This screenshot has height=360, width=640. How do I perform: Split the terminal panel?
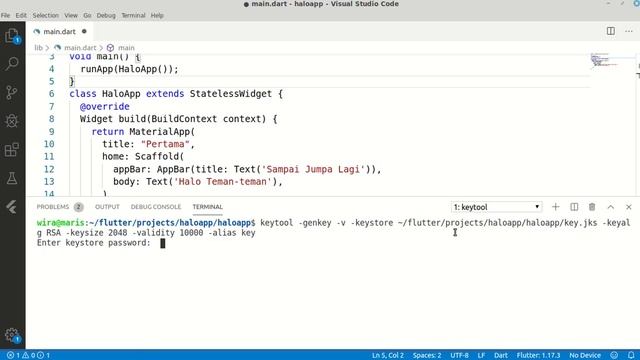(x=574, y=207)
